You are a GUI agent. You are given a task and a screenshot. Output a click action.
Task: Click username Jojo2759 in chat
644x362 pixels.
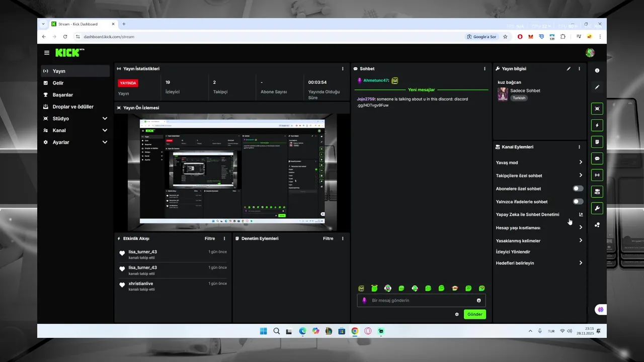[x=366, y=99]
